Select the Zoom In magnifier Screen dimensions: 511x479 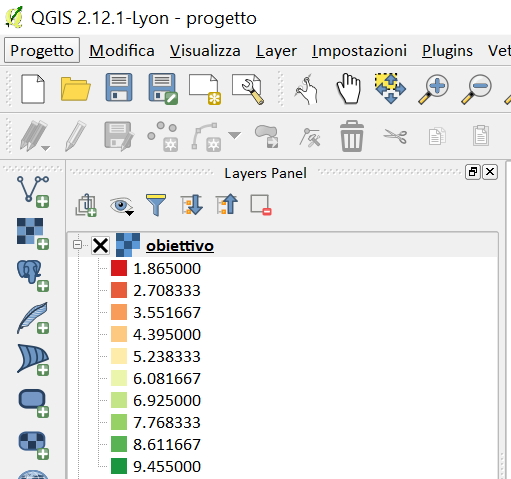tap(433, 89)
